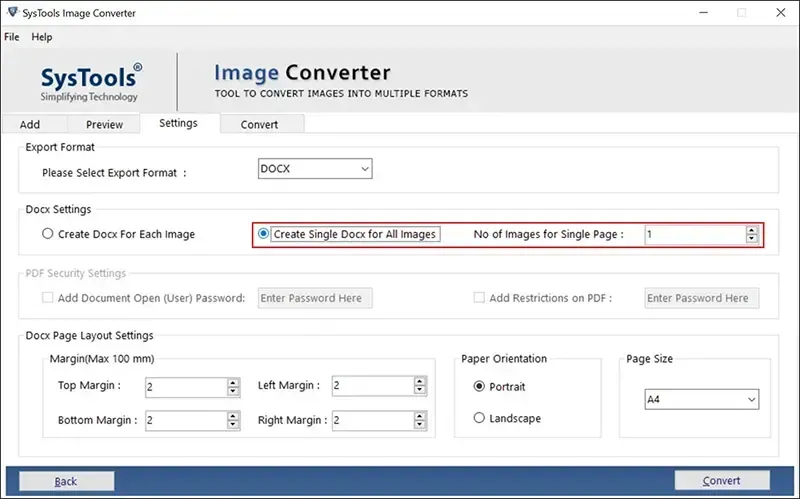Click the Back button
Screen dimensions: 800x499
click(x=66, y=481)
